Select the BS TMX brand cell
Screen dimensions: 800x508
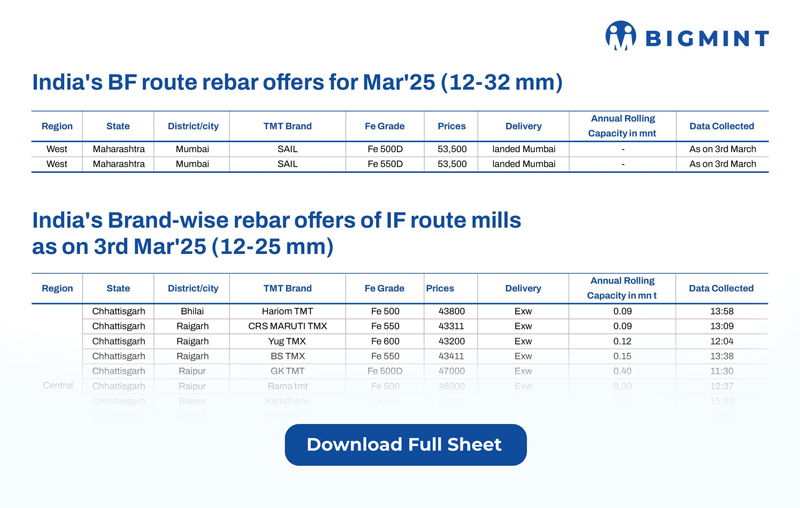(x=287, y=356)
